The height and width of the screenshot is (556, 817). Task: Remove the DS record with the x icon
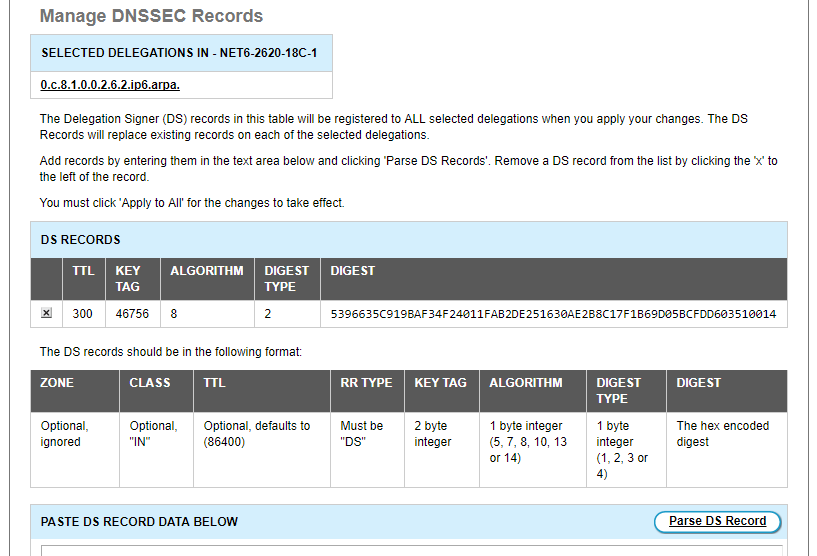(x=46, y=313)
